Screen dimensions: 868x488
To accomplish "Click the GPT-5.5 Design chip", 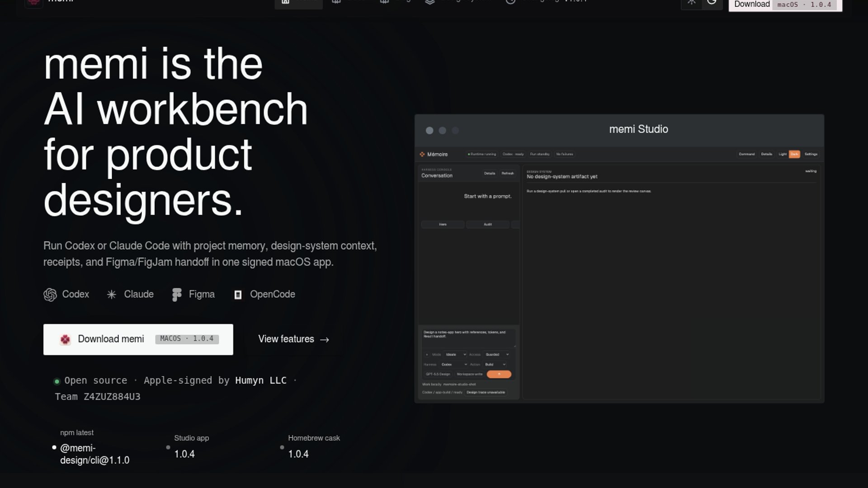I will [x=438, y=374].
